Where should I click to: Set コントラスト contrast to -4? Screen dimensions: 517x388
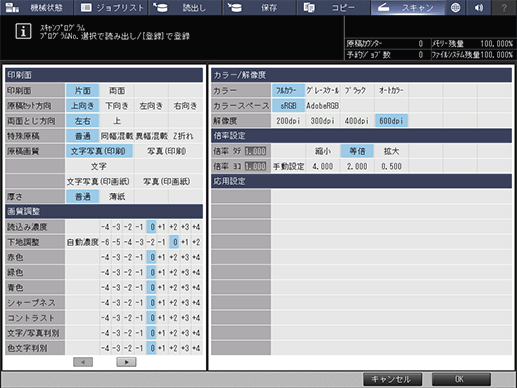coord(105,318)
